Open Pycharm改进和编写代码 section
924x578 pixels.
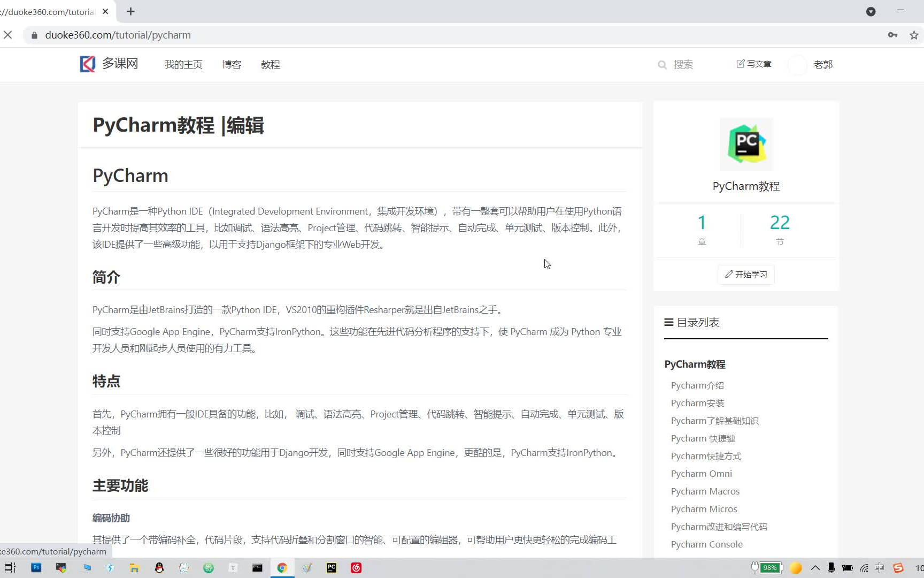click(719, 527)
